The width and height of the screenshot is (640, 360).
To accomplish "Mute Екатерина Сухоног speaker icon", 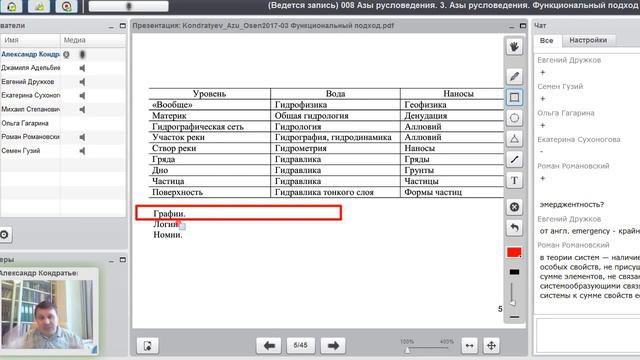I will click(82, 96).
